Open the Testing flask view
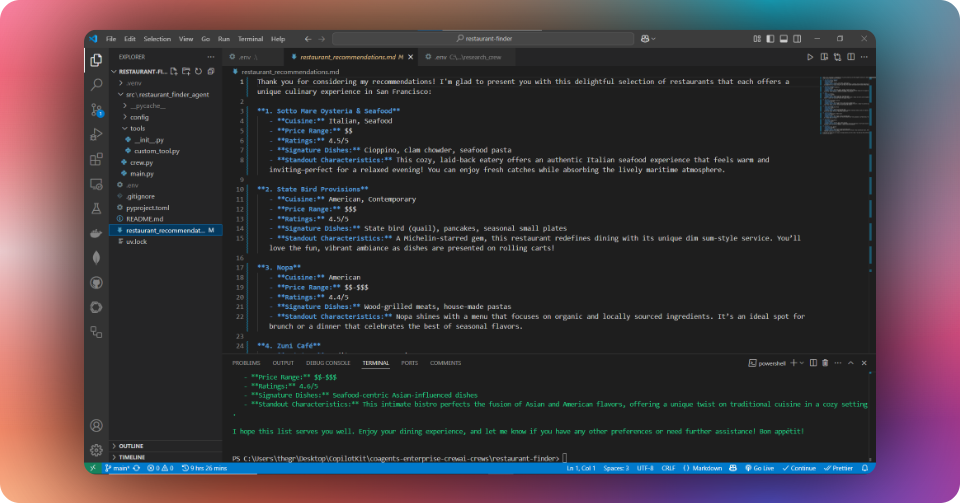The image size is (960, 503). [96, 209]
